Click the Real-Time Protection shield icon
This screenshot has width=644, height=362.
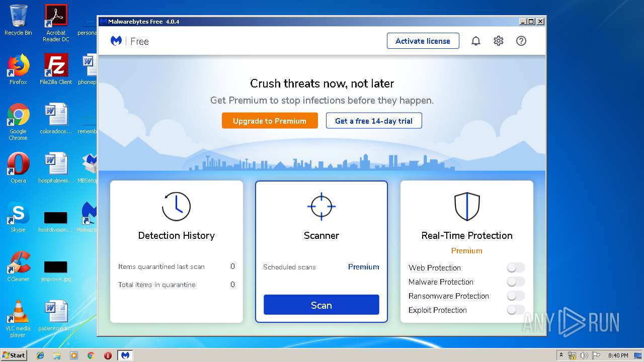(x=467, y=206)
